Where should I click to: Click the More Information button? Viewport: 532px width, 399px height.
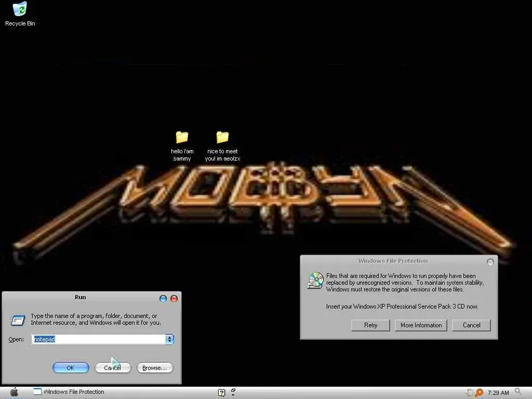pos(421,325)
